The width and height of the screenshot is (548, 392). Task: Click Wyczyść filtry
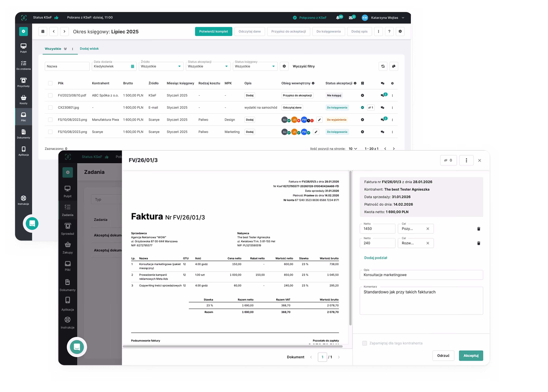[x=304, y=66]
